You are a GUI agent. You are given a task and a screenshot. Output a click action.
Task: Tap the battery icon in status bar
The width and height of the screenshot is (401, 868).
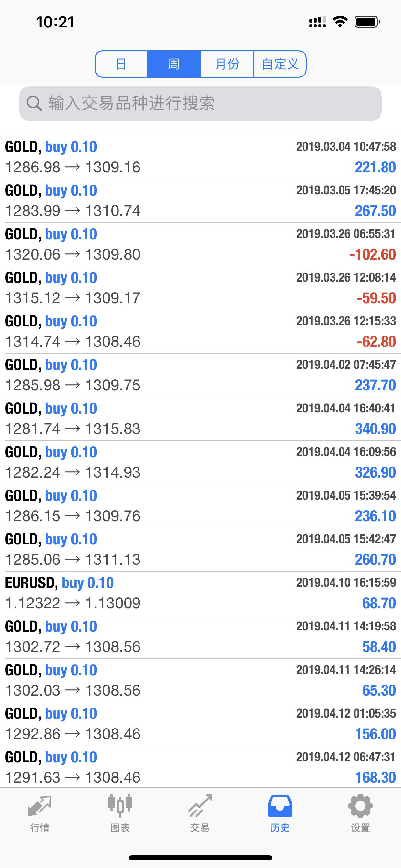367,22
